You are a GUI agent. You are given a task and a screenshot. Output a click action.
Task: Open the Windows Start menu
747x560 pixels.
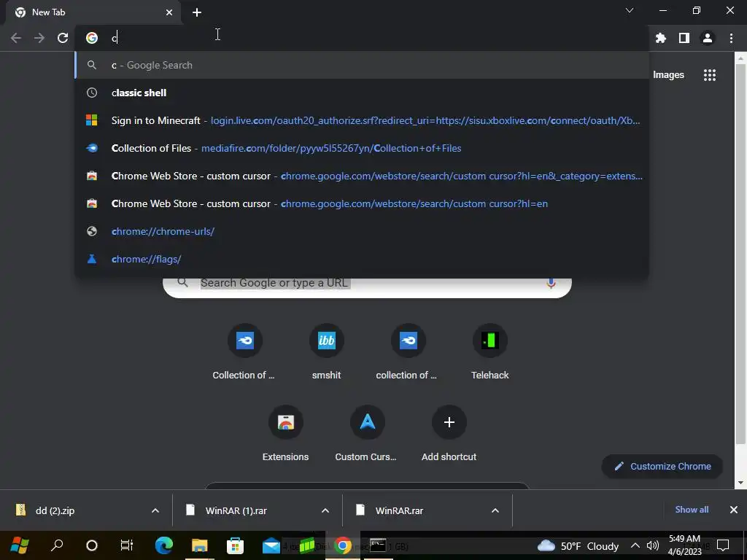20,545
